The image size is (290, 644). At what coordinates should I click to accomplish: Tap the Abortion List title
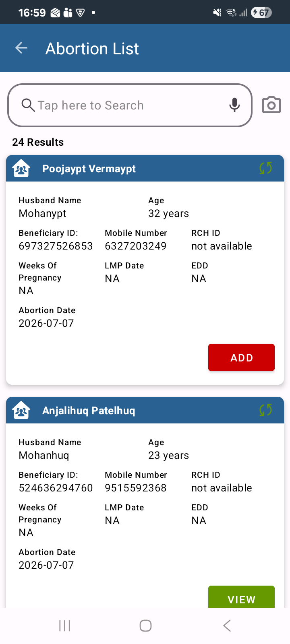(x=92, y=49)
